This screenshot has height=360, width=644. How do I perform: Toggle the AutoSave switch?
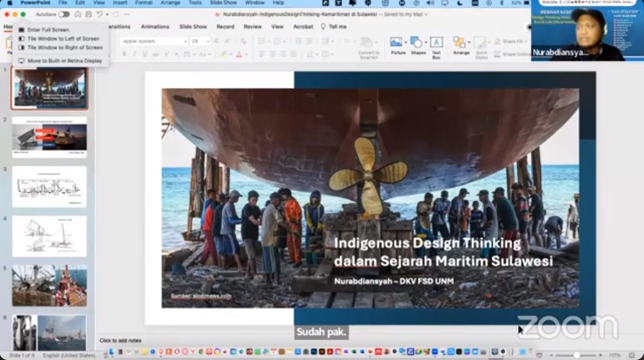pyautogui.click(x=63, y=14)
